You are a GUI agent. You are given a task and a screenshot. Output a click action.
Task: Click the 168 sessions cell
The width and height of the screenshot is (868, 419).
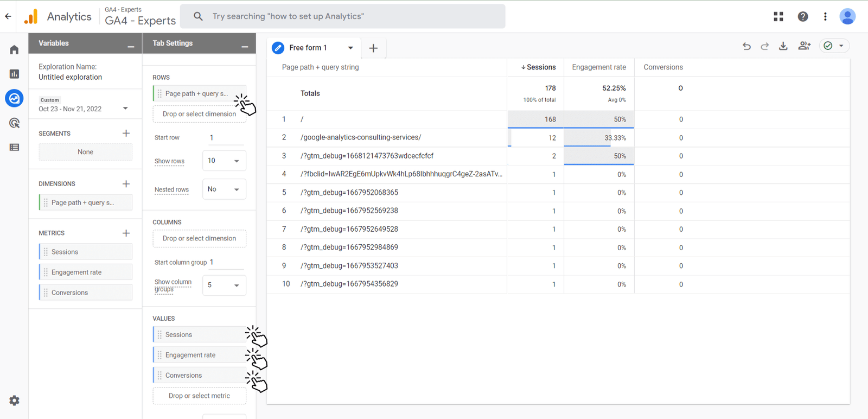(535, 119)
